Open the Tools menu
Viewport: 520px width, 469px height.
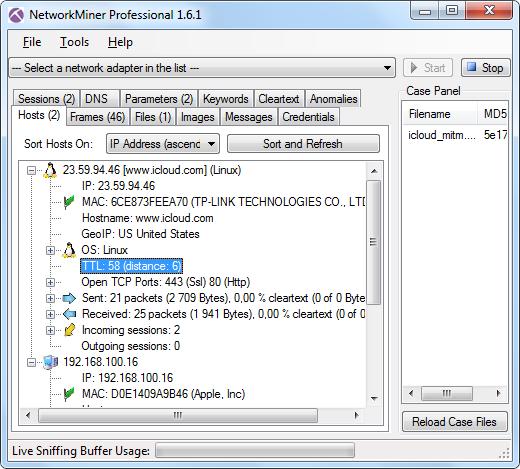click(x=74, y=42)
